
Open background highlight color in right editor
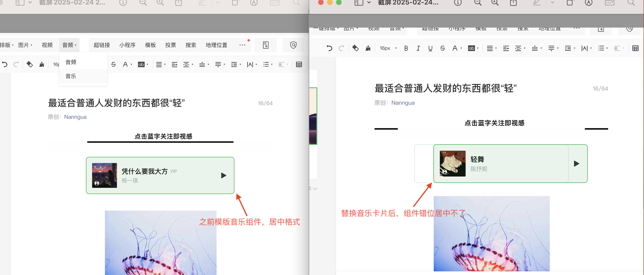click(473, 48)
